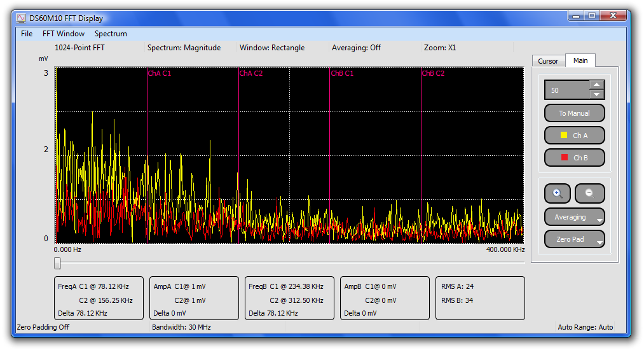This screenshot has height=350, width=644.
Task: Increase the value with spinner up arrow
Action: tap(596, 85)
